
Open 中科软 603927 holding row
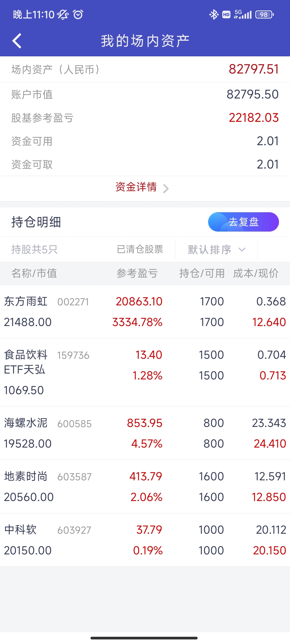click(x=145, y=540)
